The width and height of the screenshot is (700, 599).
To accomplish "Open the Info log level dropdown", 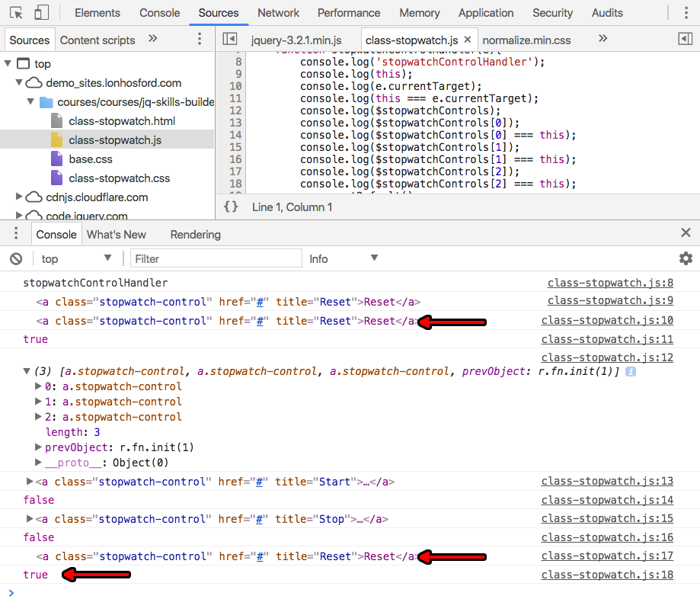I will tap(344, 258).
